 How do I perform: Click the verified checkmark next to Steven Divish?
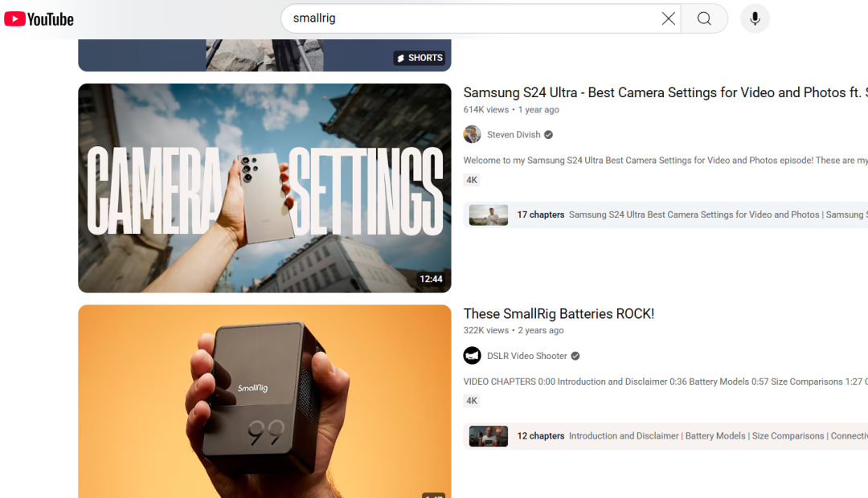pos(549,134)
